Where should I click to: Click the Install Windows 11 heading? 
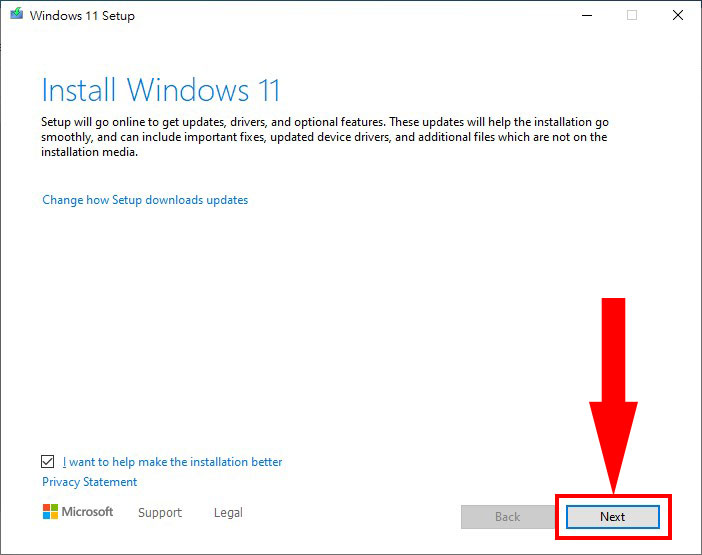pos(161,90)
